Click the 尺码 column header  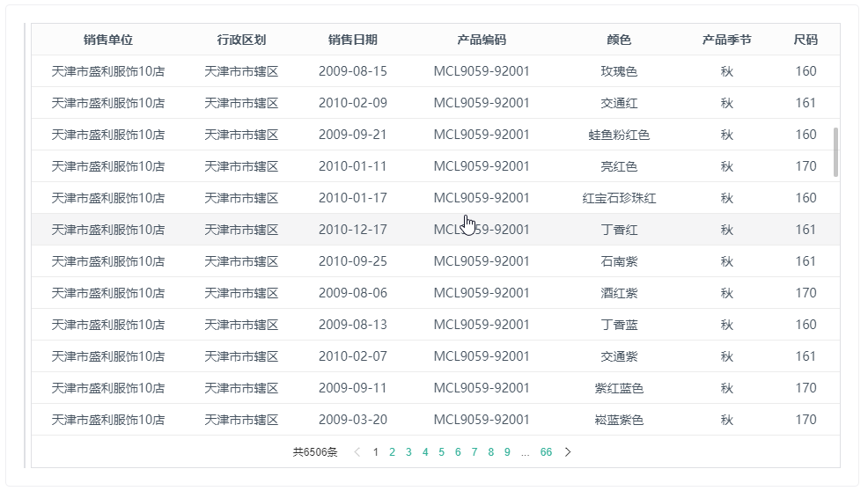click(805, 40)
